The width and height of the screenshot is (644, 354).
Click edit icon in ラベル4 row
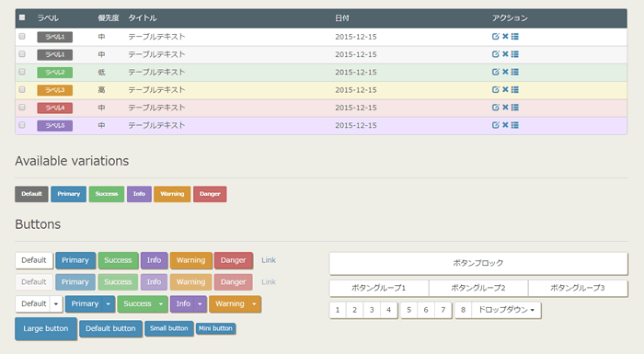coord(495,108)
